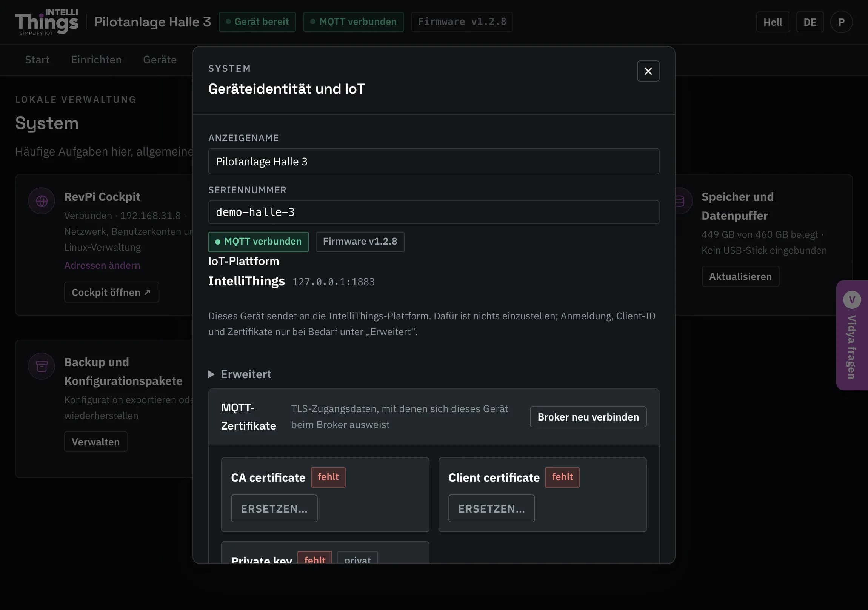This screenshot has height=610, width=868.
Task: Click the Backup archive box icon
Action: (42, 366)
